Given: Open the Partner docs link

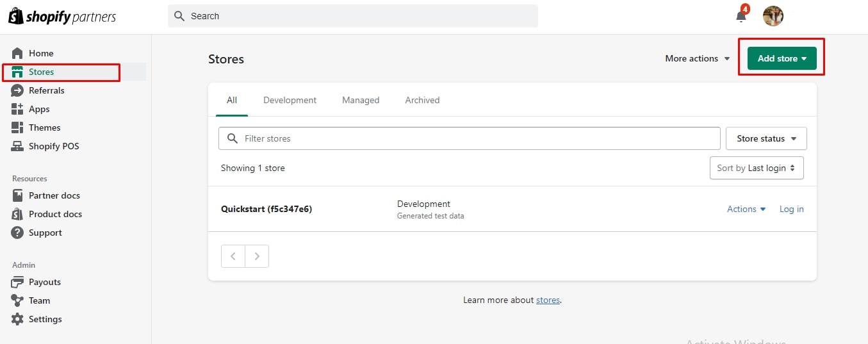Looking at the screenshot, I should [x=54, y=195].
